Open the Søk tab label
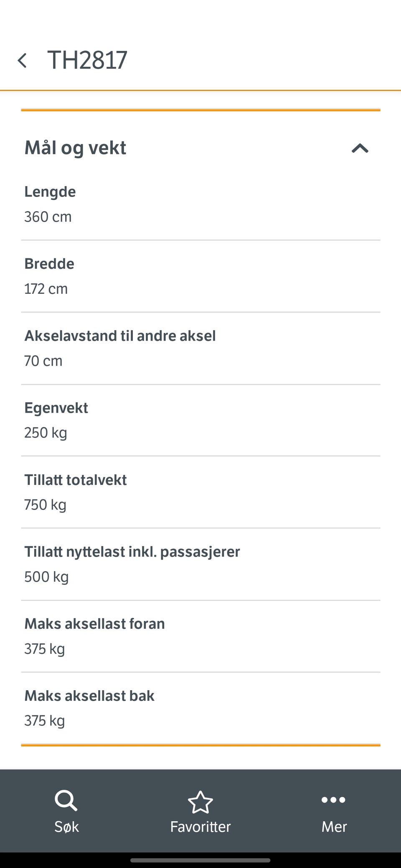Image resolution: width=401 pixels, height=868 pixels. [x=66, y=827]
